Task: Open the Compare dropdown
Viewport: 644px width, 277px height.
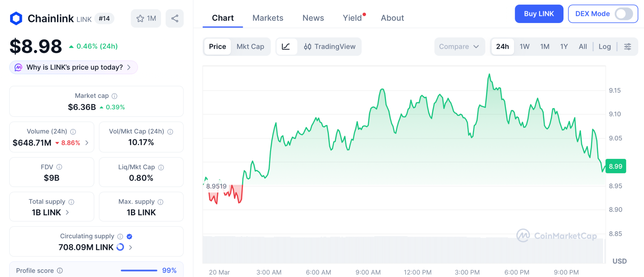Action: point(459,47)
